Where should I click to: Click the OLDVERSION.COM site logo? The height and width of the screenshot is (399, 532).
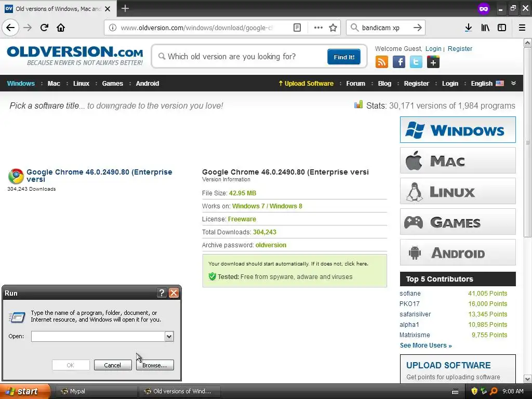75,56
